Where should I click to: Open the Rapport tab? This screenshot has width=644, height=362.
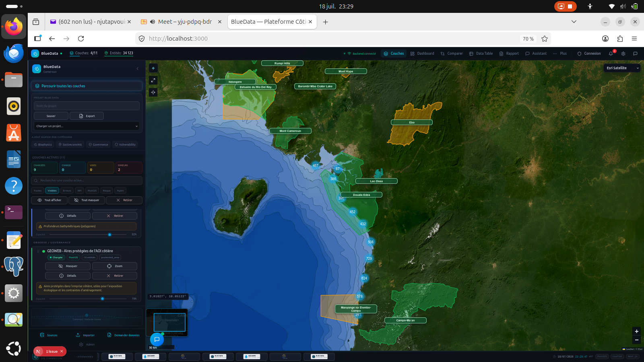509,53
